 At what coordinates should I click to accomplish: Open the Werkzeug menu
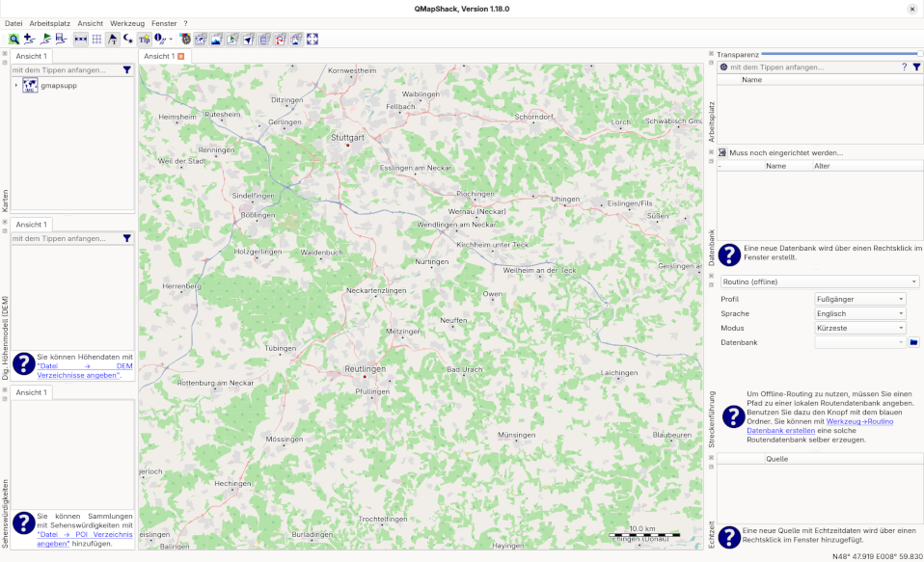[127, 22]
